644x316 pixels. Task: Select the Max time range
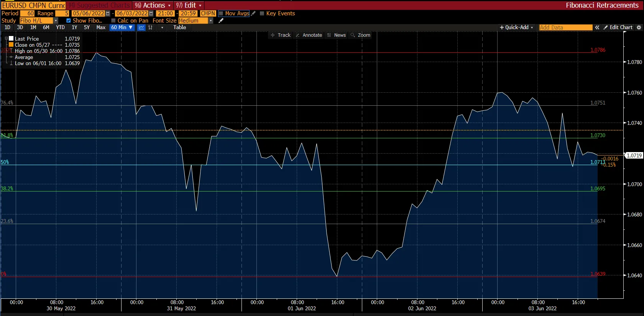tap(101, 28)
